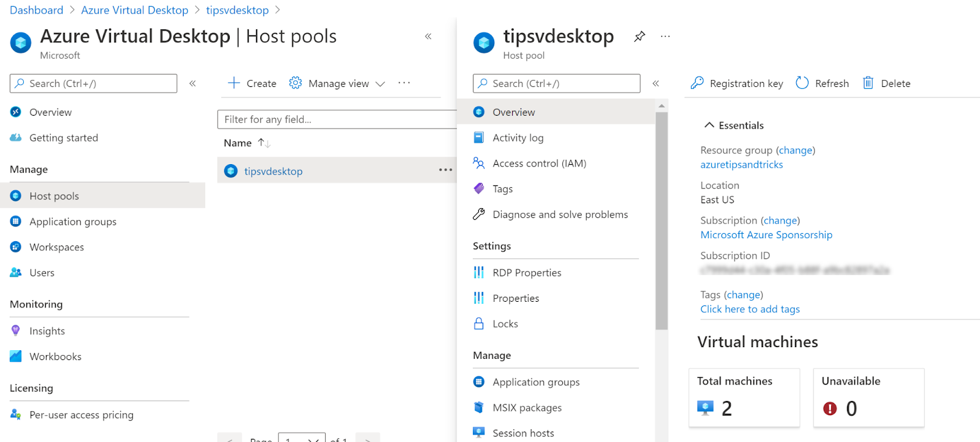This screenshot has width=980, height=442.
Task: Click the pin icon beside tipsvdesktop title
Action: tap(639, 37)
